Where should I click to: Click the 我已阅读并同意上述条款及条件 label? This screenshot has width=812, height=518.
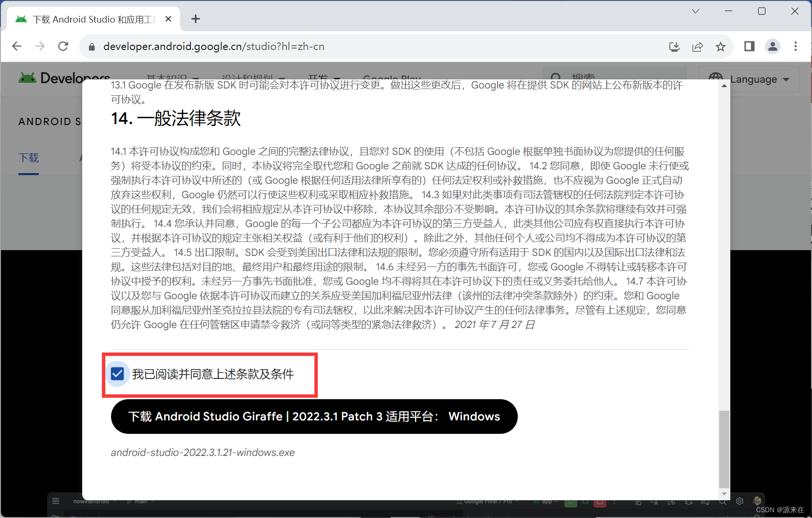coord(213,374)
